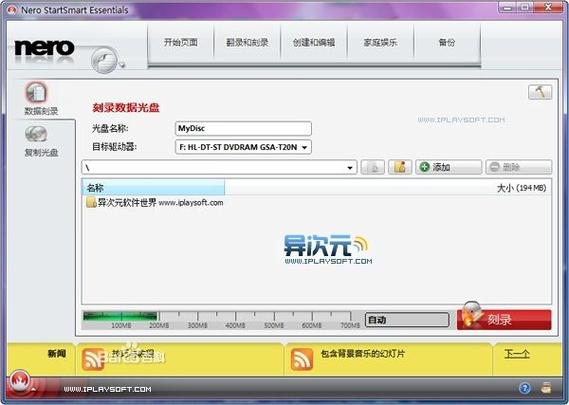This screenshot has width=569, height=405.
Task: Click the 下一个 next news link
Action: (517, 353)
